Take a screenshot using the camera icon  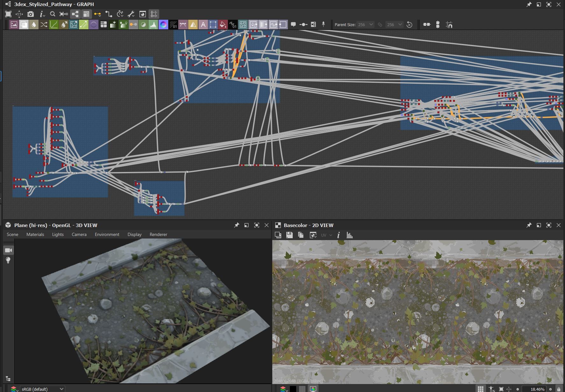point(30,14)
